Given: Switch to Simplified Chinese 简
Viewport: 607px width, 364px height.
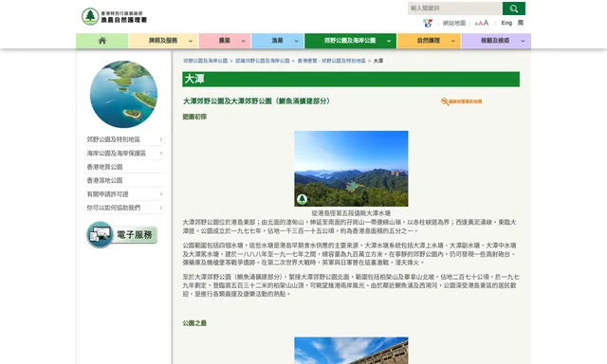Looking at the screenshot, I should click(521, 23).
